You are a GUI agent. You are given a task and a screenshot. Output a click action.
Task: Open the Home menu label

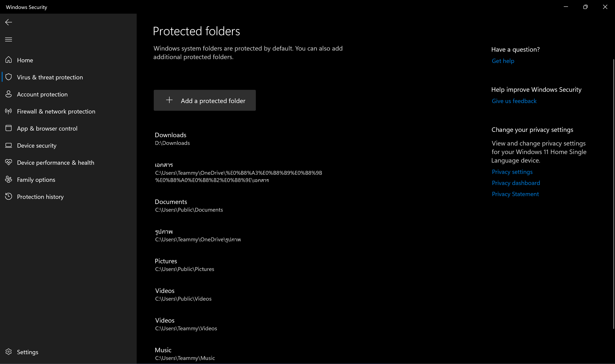25,60
